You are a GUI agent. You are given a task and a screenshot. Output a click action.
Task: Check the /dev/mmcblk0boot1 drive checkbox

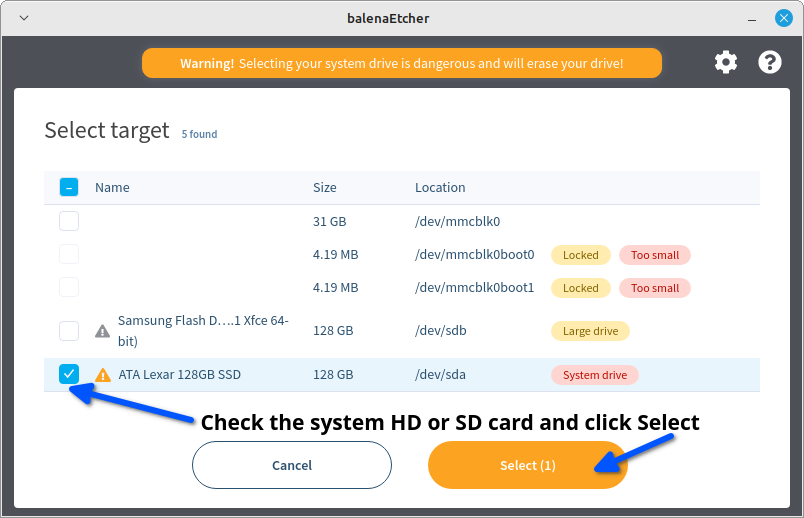tap(69, 287)
